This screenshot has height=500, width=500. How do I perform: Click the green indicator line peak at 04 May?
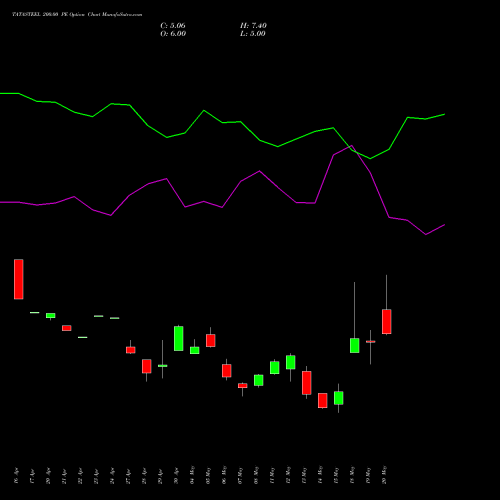tap(204, 110)
